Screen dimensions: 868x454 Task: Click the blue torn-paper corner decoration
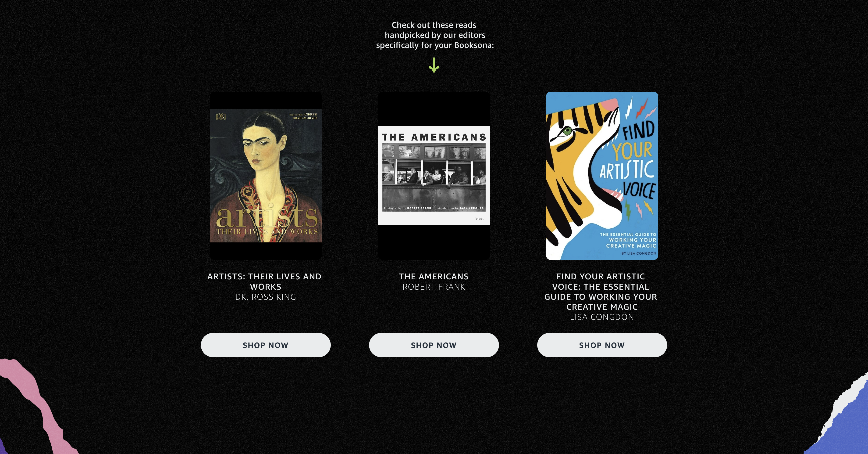(x=839, y=418)
